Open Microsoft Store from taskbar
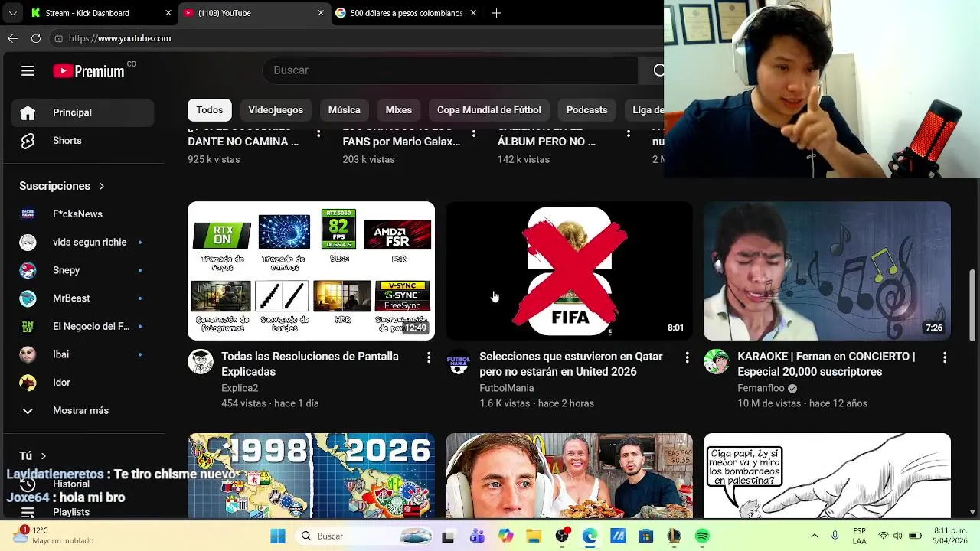The image size is (980, 551). pos(645,536)
